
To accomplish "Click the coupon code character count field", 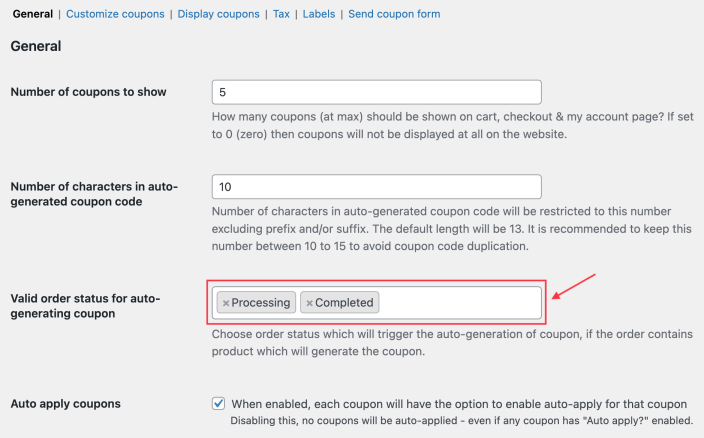I will click(x=377, y=187).
